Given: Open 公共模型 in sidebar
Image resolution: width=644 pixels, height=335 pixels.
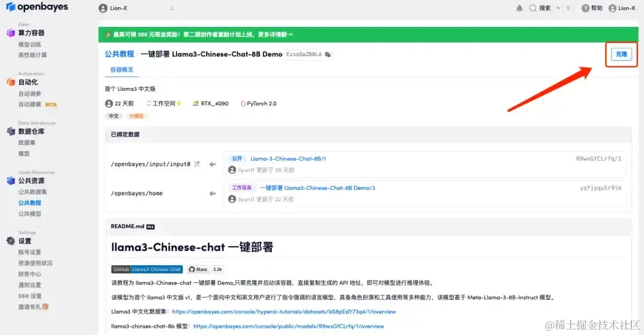Looking at the screenshot, I should [30, 214].
